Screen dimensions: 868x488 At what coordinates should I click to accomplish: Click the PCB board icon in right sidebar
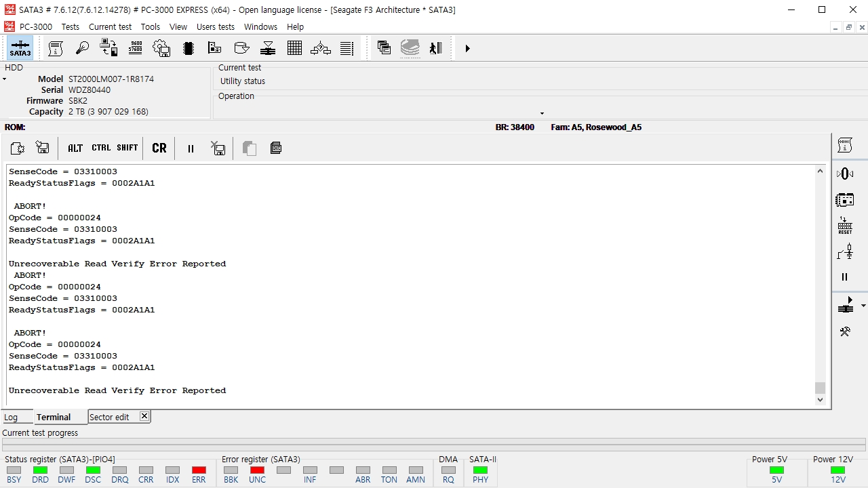pos(845,200)
